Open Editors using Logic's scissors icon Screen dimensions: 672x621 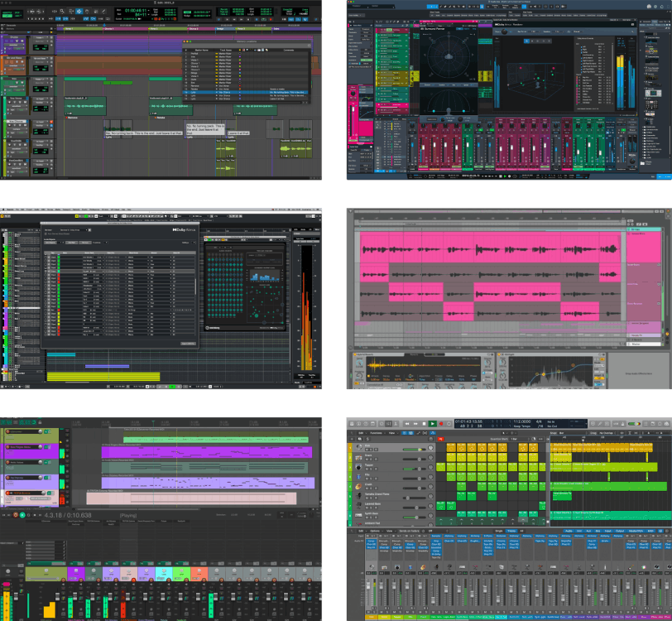[396, 424]
